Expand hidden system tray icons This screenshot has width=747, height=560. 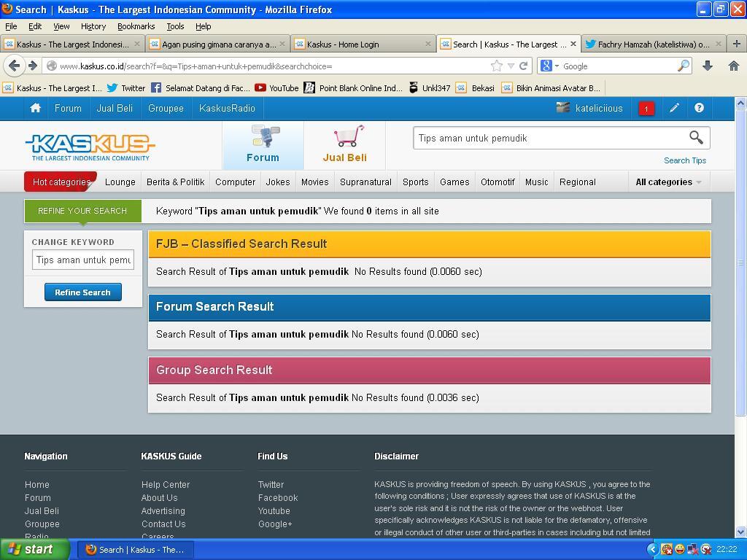(x=653, y=550)
